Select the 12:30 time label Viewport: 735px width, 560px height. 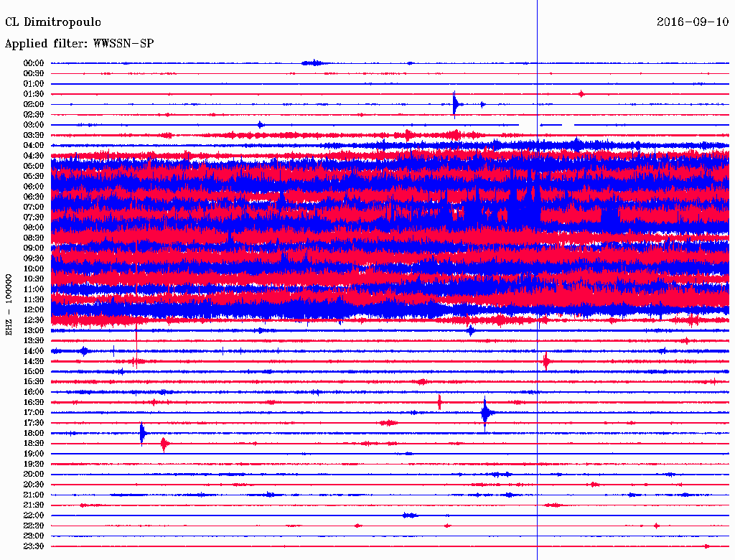click(34, 320)
